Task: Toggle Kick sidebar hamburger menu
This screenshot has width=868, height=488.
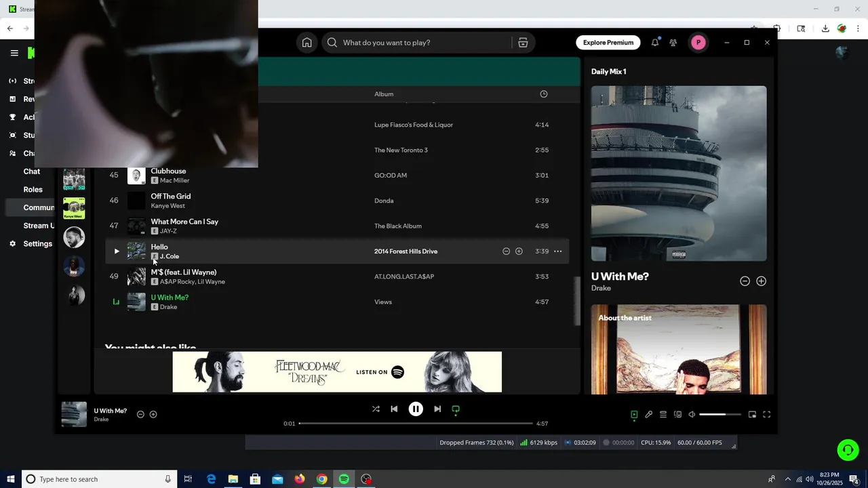Action: pos(14,53)
